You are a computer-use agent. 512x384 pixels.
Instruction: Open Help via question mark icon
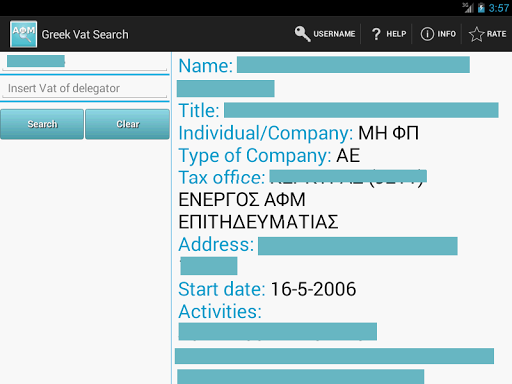tap(376, 34)
